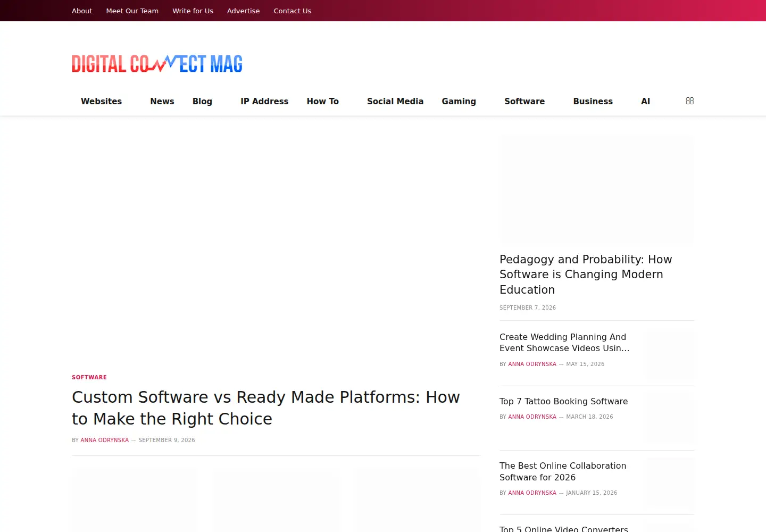Click Anna Odrynska beside May 15, 2026
The width and height of the screenshot is (766, 532).
[532, 364]
